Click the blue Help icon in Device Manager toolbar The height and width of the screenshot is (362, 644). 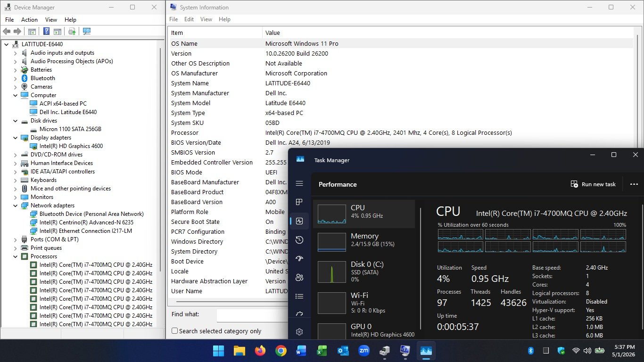[46, 32]
